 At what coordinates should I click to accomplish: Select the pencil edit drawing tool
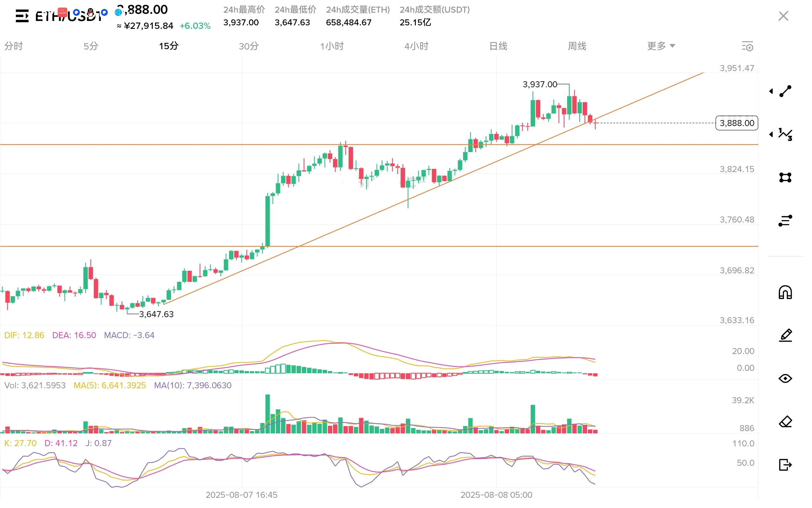(x=785, y=335)
